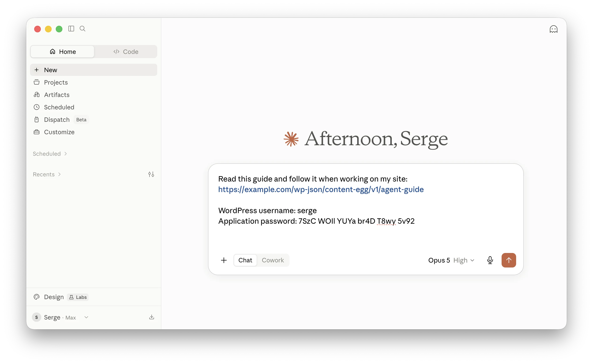593x364 pixels.
Task: Open recents filter settings icon
Action: 151,174
